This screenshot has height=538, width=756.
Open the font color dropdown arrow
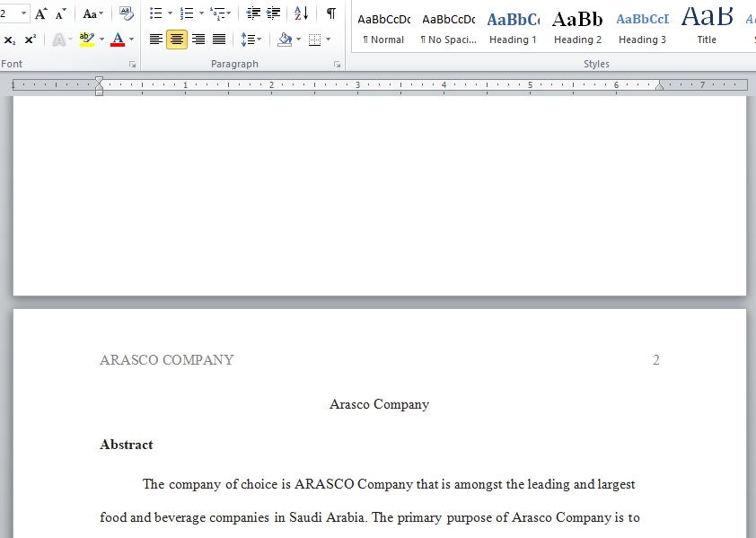(132, 40)
